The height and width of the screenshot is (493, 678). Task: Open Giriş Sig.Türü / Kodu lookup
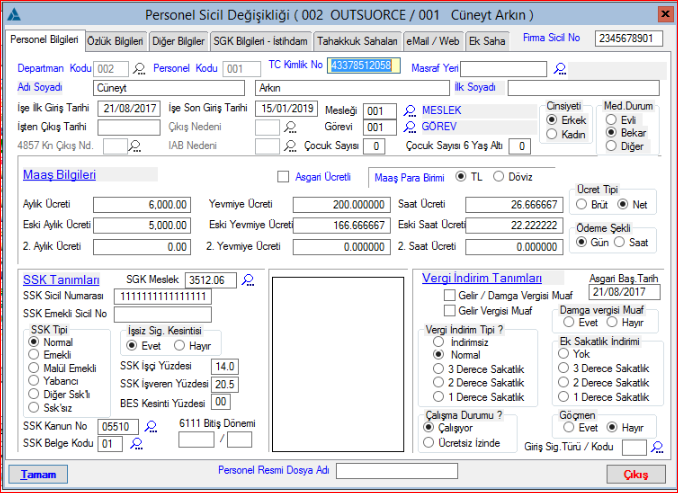coord(657,447)
